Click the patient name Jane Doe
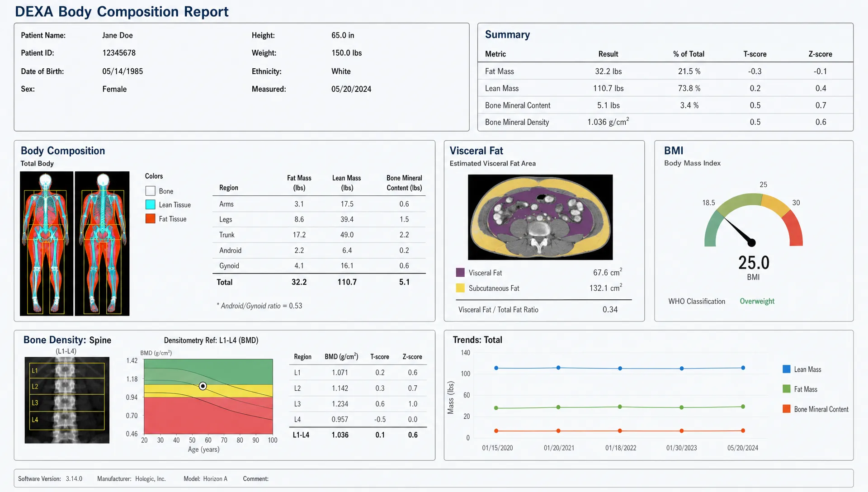Screen dimensions: 868x492 (x=118, y=35)
